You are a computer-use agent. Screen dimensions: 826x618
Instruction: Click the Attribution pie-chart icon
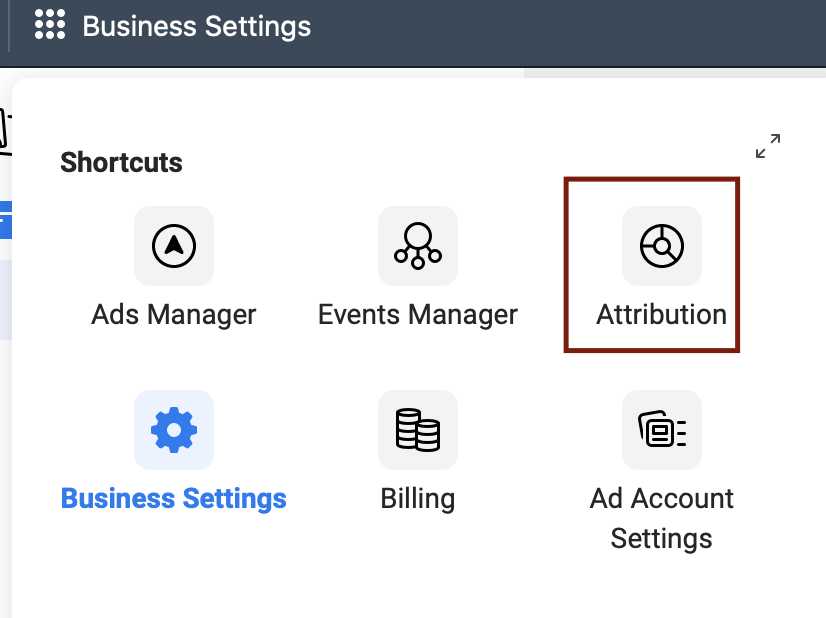662,245
